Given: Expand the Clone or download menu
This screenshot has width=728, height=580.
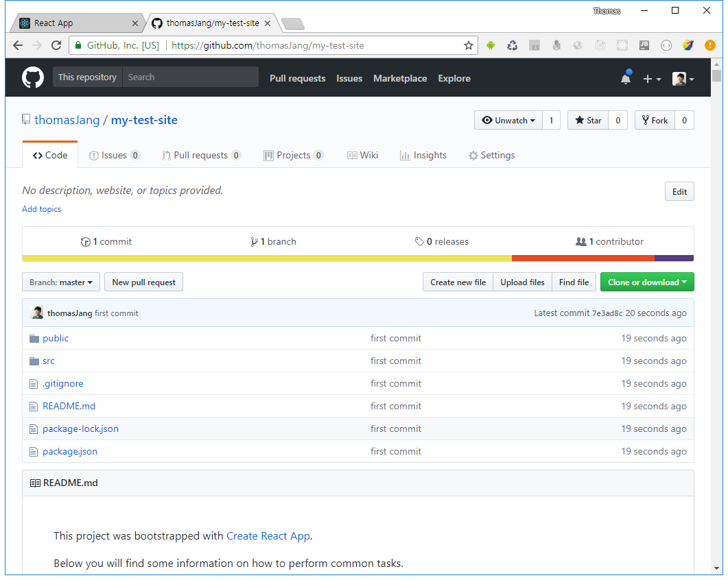Looking at the screenshot, I should 647,282.
